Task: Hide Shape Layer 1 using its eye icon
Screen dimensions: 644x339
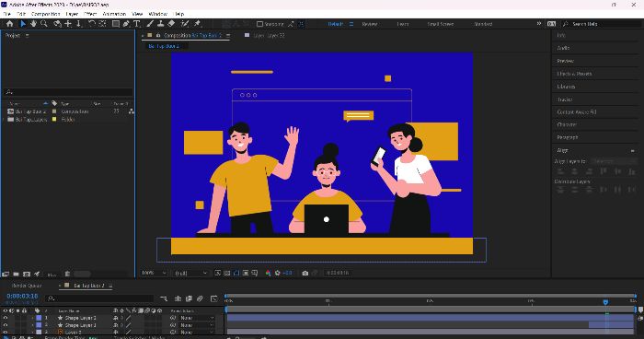Action: [x=6, y=325]
